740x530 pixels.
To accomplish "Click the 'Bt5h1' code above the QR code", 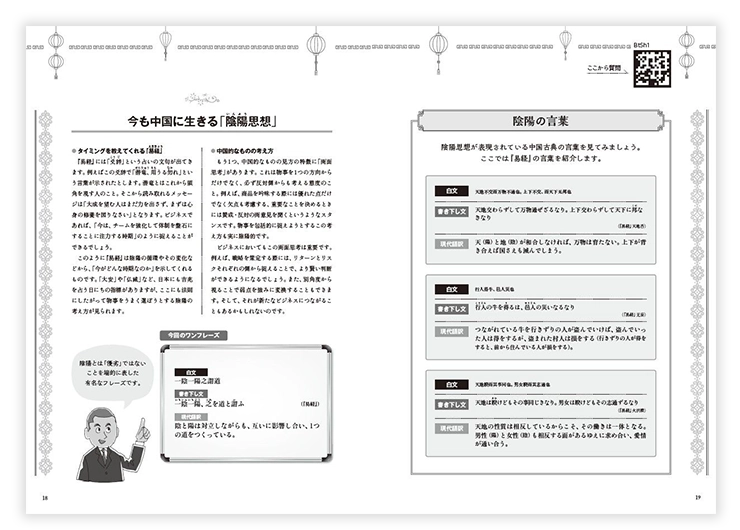I will (x=642, y=45).
